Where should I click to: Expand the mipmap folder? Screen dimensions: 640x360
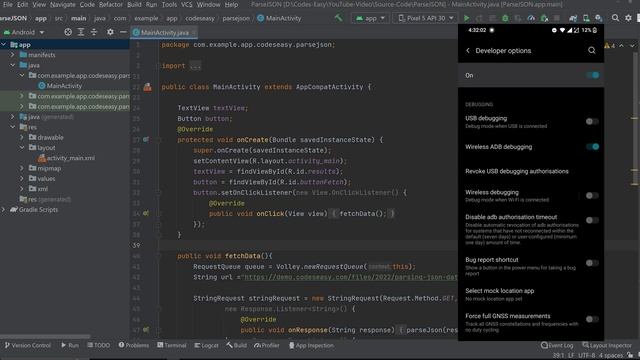[x=22, y=168]
